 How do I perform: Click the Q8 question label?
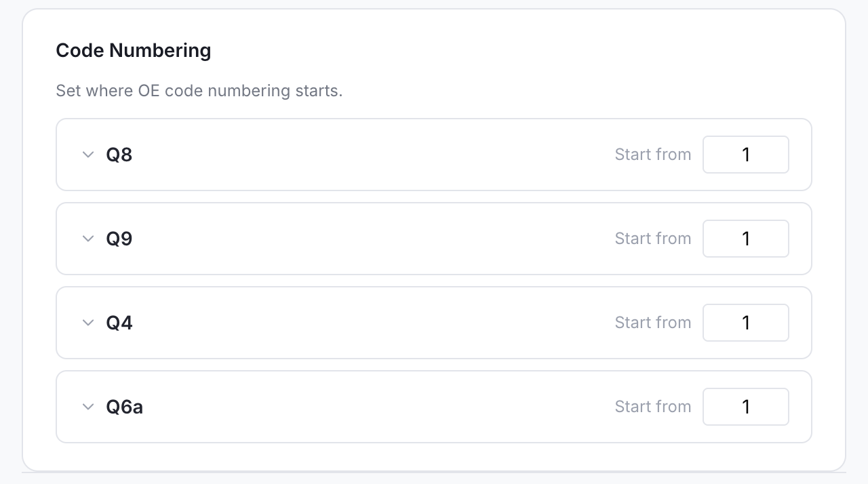tap(119, 155)
